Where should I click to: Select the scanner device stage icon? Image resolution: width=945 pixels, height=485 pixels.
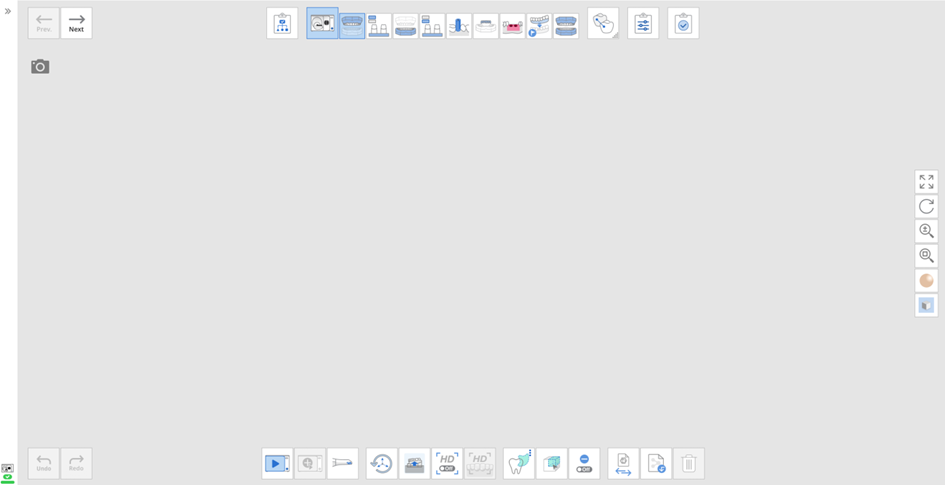coord(322,23)
